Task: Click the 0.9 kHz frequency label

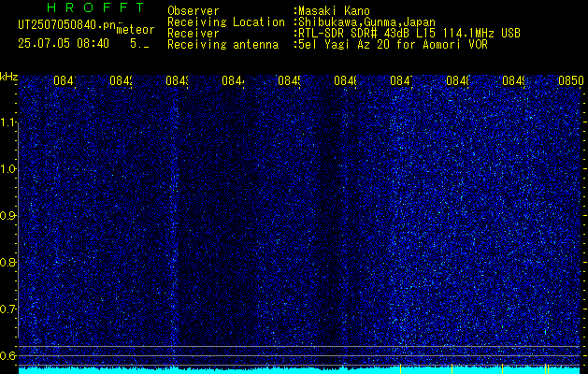Action: coord(8,216)
